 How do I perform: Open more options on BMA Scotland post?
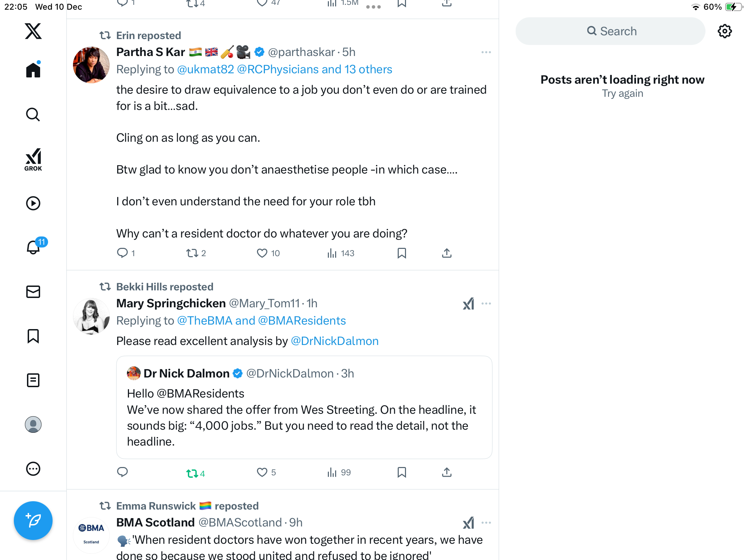(486, 523)
